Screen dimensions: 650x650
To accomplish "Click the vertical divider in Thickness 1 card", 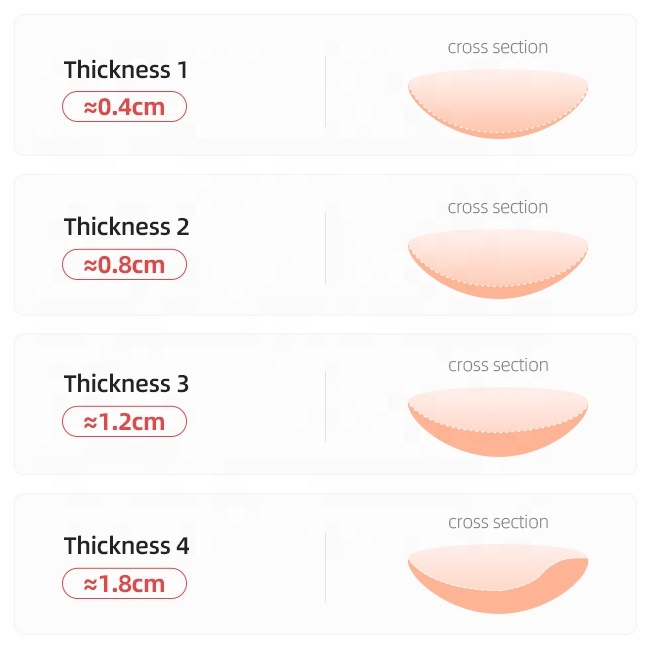I will [x=325, y=92].
